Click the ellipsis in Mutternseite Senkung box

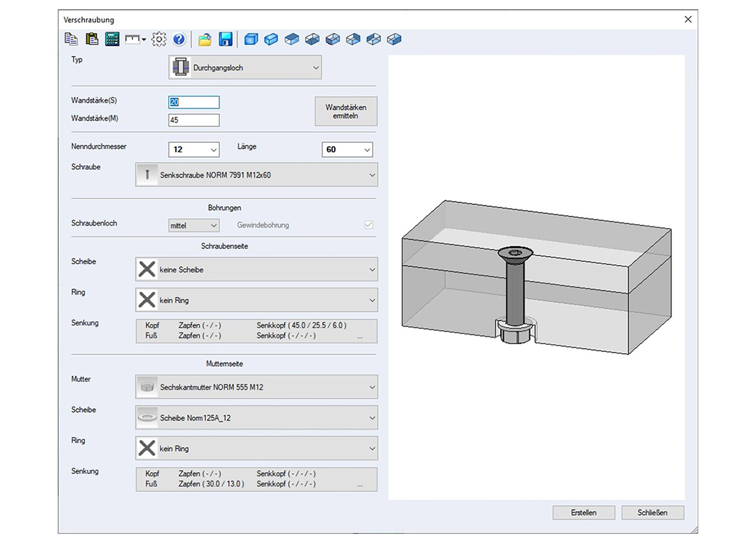pyautogui.click(x=360, y=484)
